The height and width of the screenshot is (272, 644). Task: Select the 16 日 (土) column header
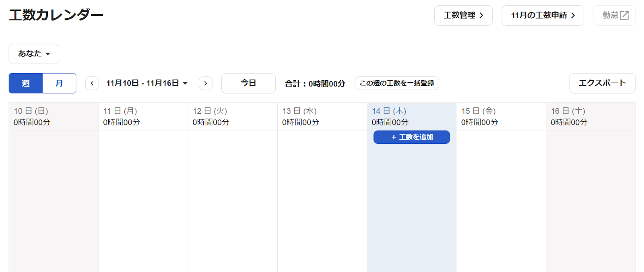tap(591, 117)
